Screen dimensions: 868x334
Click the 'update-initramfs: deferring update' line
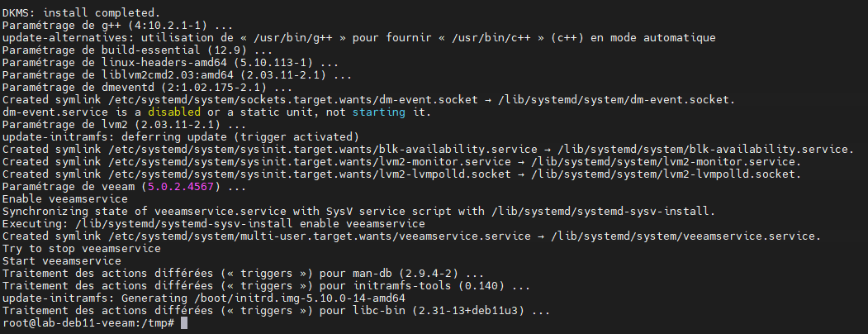click(x=181, y=136)
